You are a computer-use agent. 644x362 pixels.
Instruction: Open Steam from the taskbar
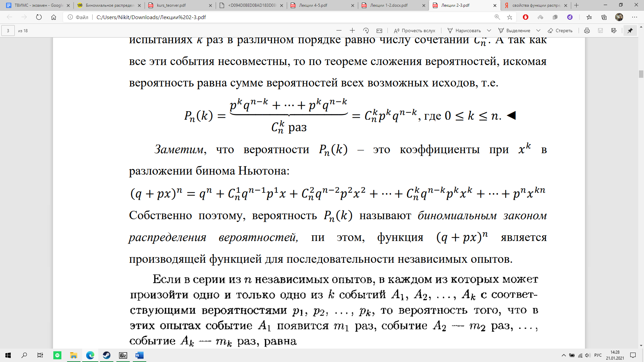(107, 355)
